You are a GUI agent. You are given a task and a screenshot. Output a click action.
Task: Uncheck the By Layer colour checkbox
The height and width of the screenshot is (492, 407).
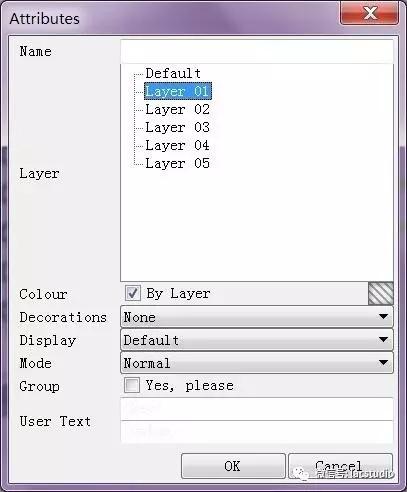point(133,293)
